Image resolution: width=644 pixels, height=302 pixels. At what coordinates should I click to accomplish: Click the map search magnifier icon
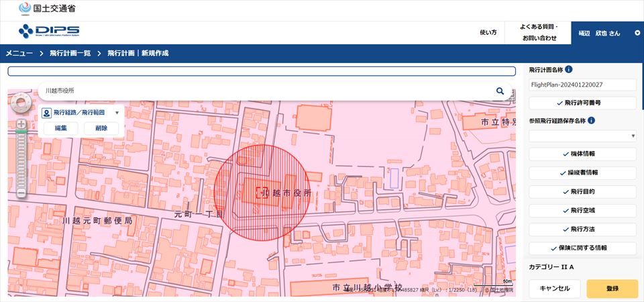[500, 91]
